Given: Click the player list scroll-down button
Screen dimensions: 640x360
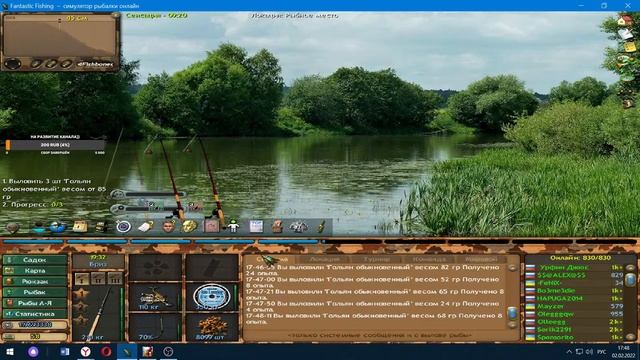Looking at the screenshot, I should 631,337.
